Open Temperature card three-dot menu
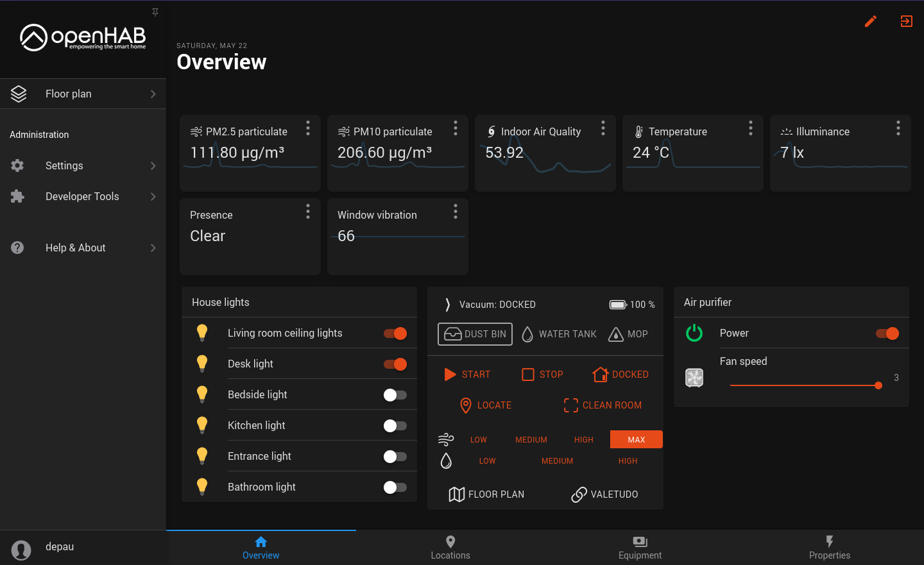The height and width of the screenshot is (565, 924). [750, 128]
